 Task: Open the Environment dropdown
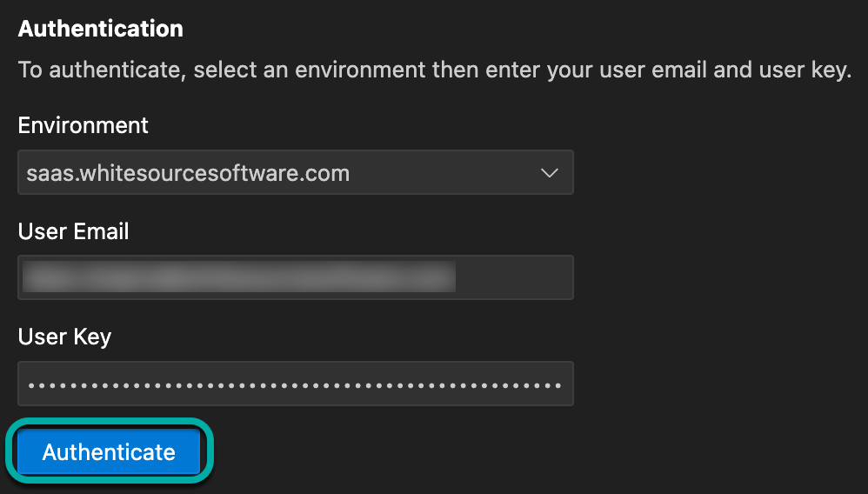295,172
